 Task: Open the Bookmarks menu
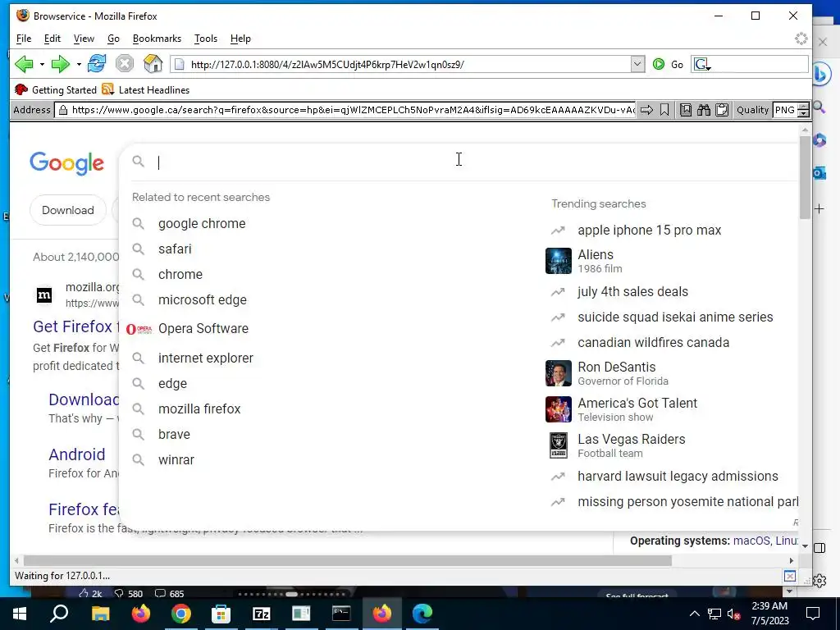coord(157,39)
